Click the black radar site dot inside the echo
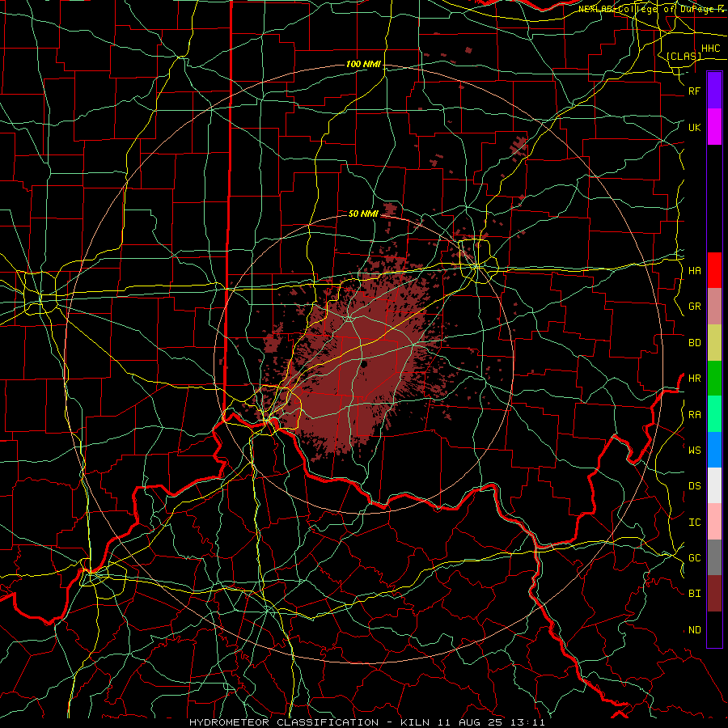728x728 pixels. pos(364,365)
